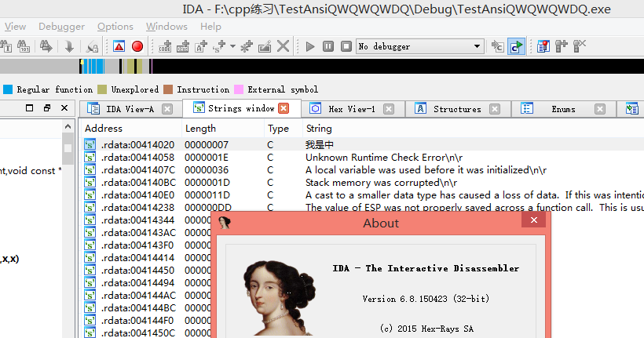The image size is (644, 338).
Task: Open the Debugger menu
Action: [x=61, y=27]
